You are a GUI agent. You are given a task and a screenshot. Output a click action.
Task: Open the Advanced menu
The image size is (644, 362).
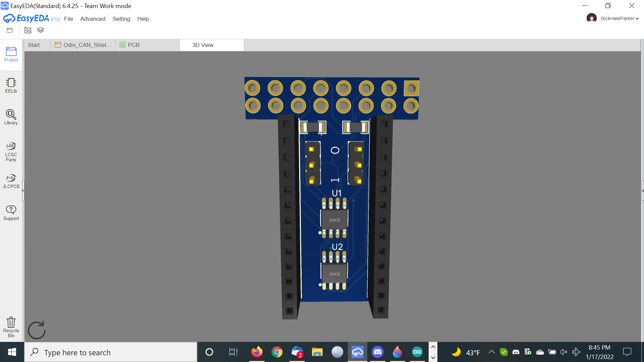tap(93, 19)
